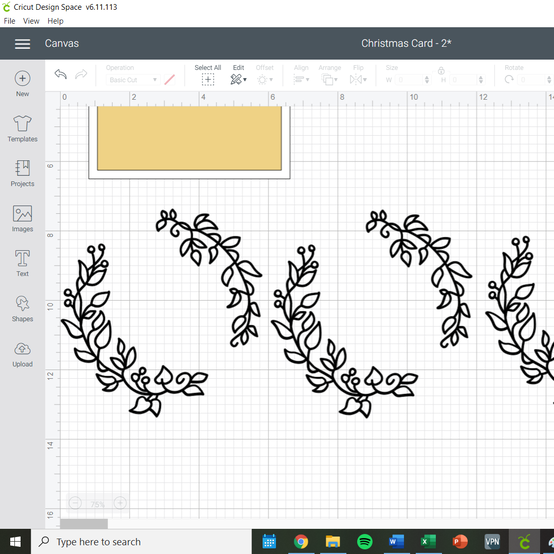Screen dimensions: 554x554
Task: Open Chrome from the taskbar
Action: [x=301, y=541]
